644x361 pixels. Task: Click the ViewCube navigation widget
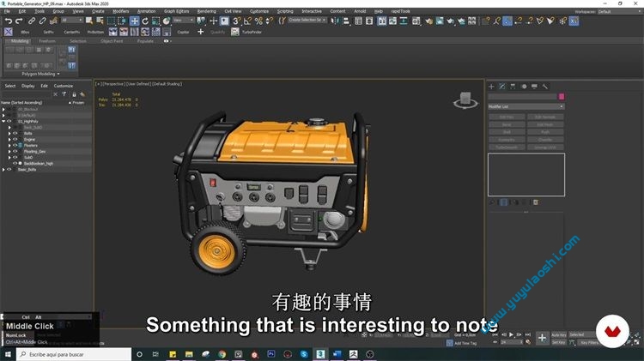click(x=465, y=100)
